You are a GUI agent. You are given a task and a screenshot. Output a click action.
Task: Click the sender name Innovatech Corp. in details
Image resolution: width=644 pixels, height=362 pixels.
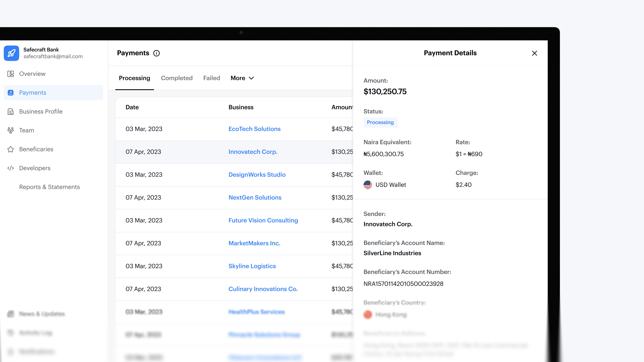tap(388, 224)
